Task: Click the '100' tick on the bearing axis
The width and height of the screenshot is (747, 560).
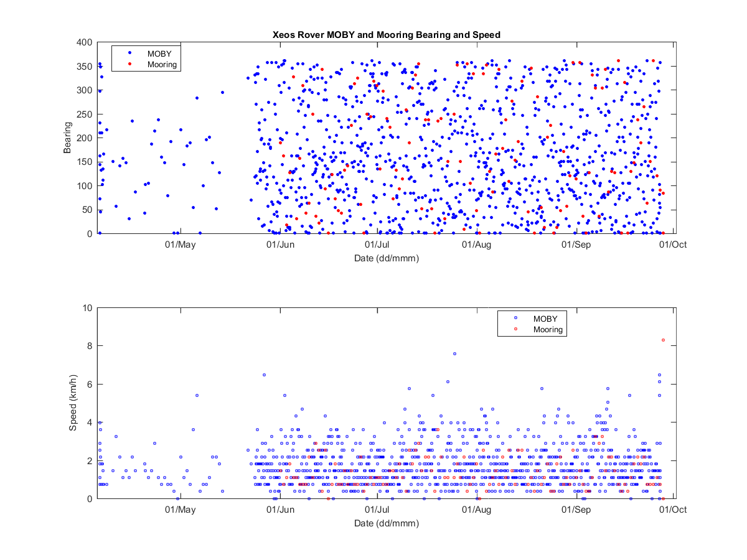Action: tap(86, 185)
